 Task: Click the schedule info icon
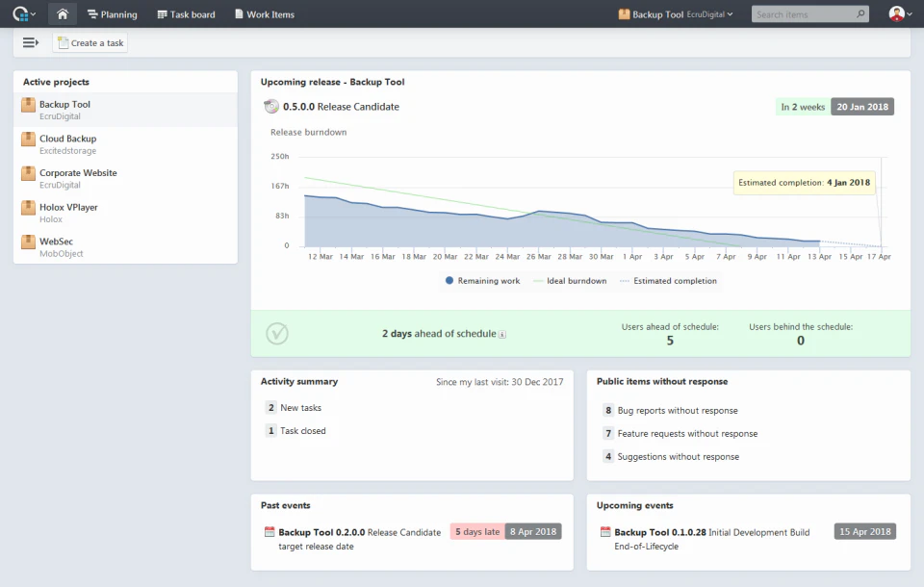pyautogui.click(x=502, y=334)
